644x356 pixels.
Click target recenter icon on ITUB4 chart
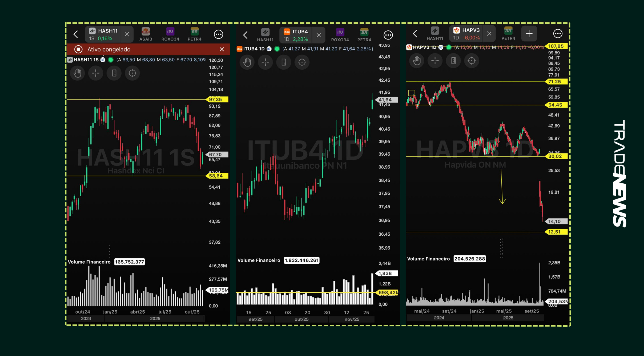coord(302,62)
